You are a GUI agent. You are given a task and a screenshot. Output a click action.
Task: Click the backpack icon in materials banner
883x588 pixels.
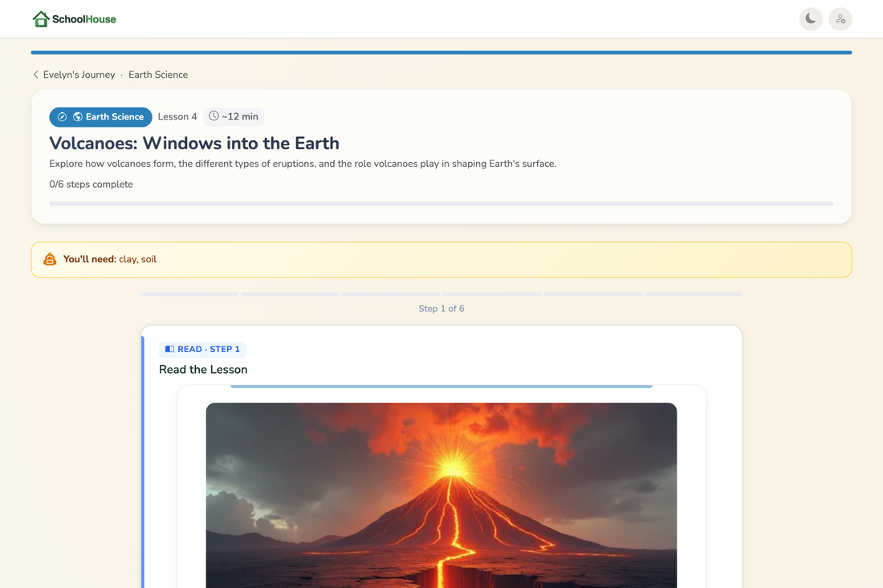pyautogui.click(x=50, y=259)
